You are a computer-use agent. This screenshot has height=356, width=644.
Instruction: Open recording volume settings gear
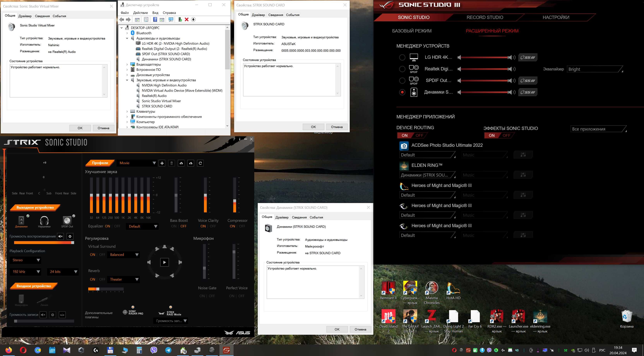[x=52, y=315]
